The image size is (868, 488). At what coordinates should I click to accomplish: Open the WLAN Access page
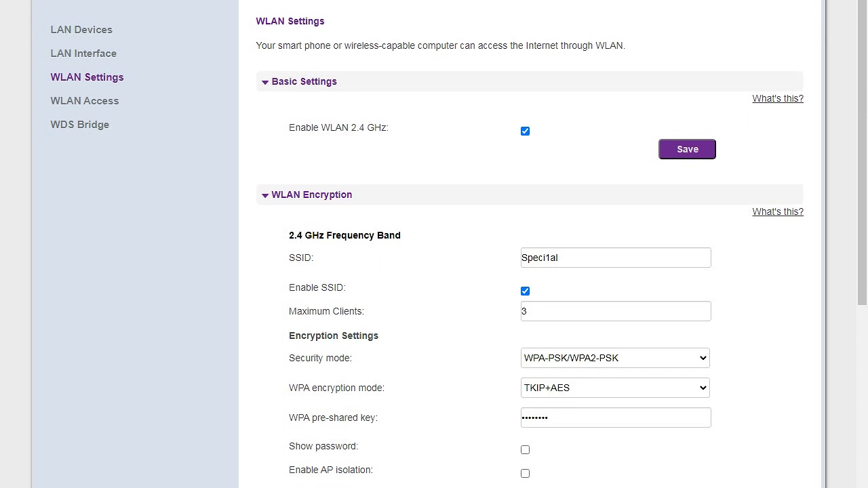84,101
